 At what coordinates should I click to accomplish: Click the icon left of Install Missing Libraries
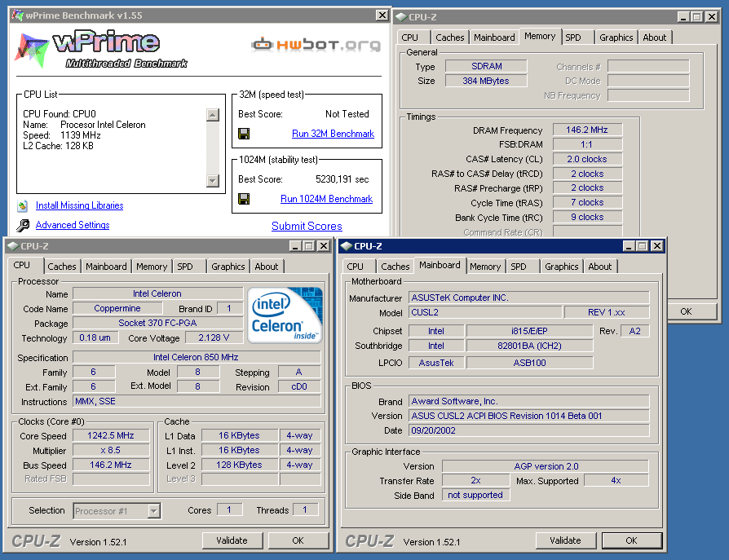tap(22, 205)
